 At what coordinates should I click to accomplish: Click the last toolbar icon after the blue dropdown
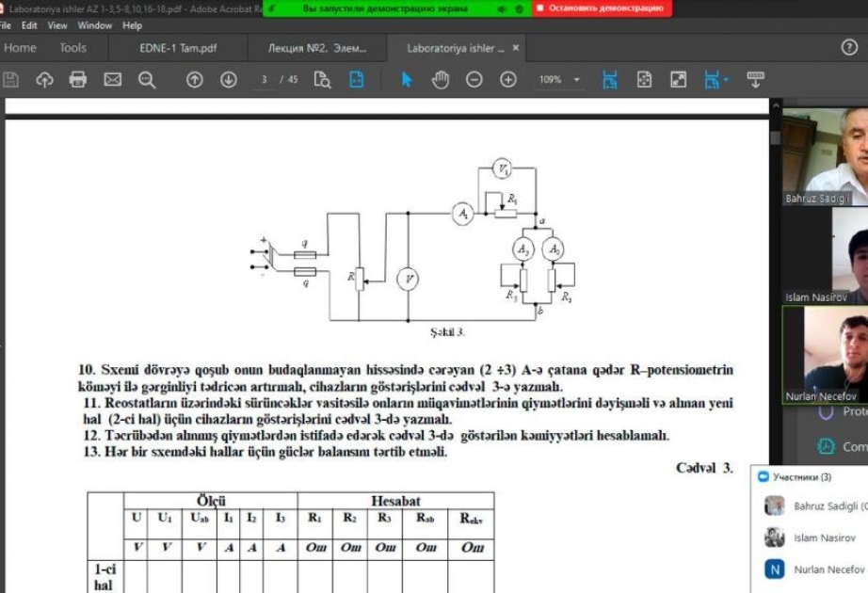click(756, 80)
